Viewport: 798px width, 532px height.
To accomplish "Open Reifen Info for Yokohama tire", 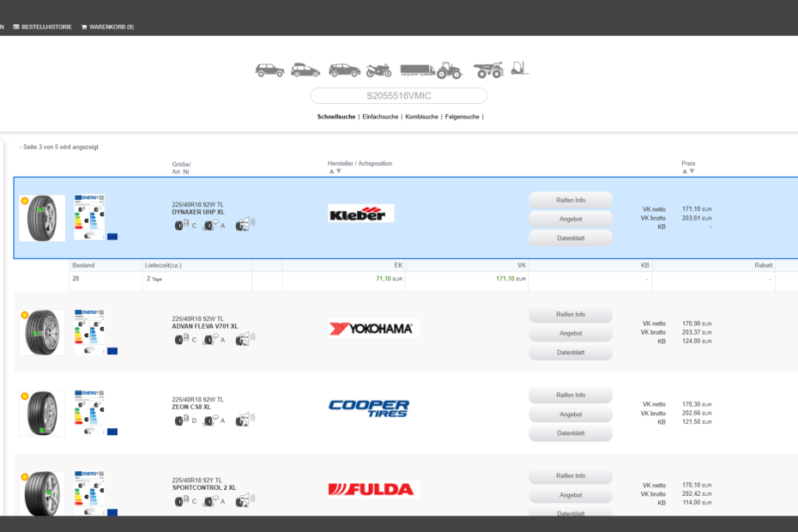I will pos(571,315).
